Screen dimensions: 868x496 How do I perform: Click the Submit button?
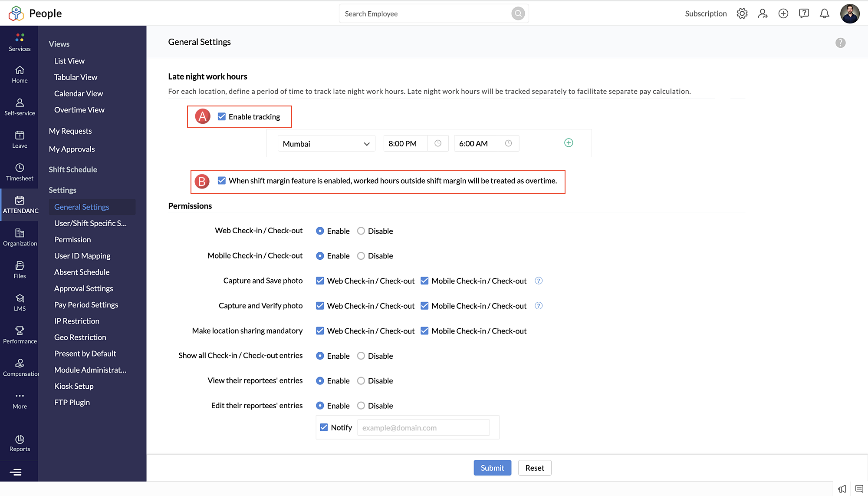pos(492,468)
